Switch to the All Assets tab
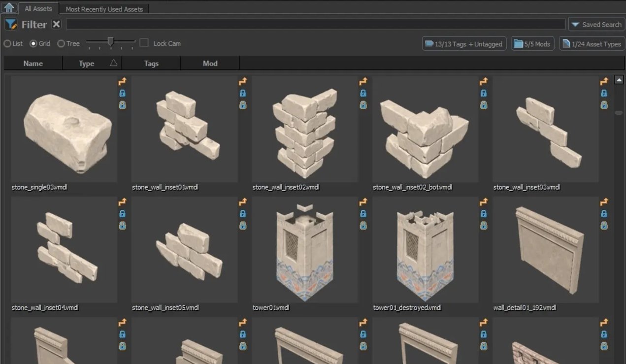 (38, 8)
